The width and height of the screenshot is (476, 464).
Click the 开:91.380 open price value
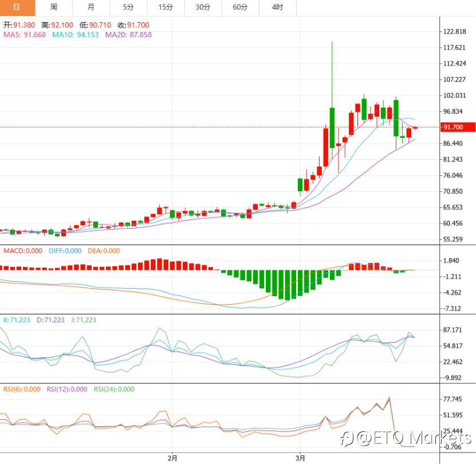tap(19, 25)
